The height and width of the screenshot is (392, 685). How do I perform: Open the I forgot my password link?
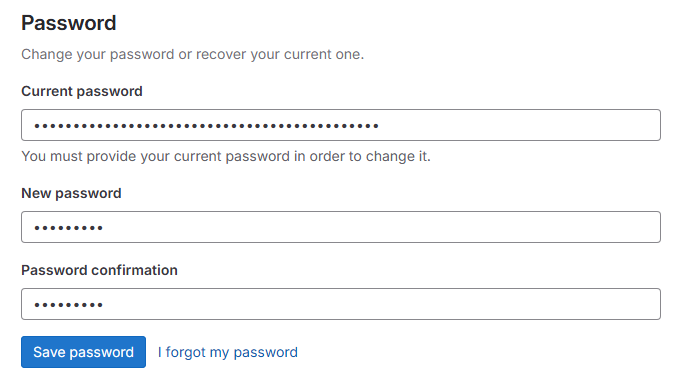pyautogui.click(x=228, y=352)
